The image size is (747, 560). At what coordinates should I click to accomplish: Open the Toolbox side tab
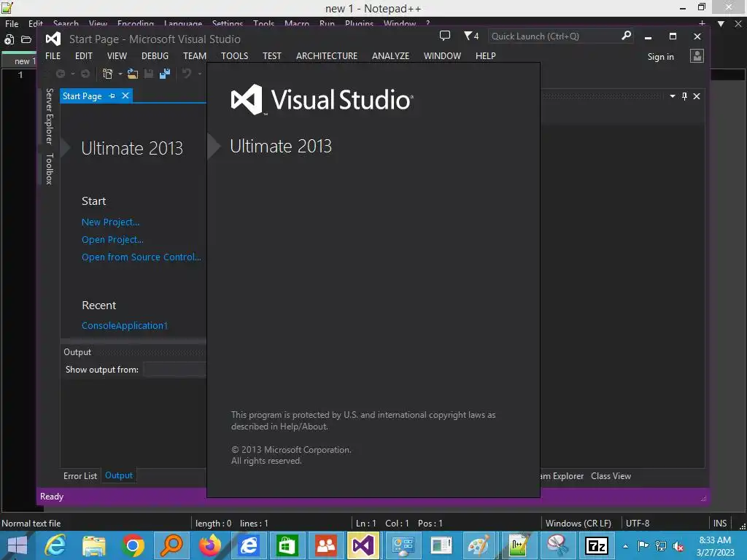click(x=49, y=168)
